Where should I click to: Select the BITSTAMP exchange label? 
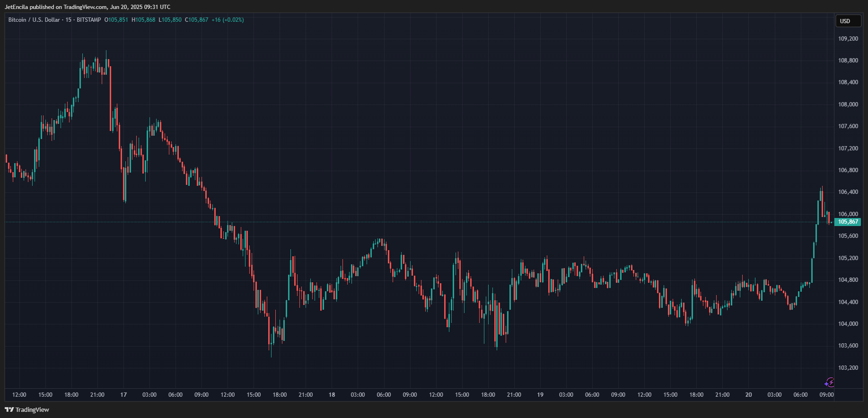click(89, 20)
